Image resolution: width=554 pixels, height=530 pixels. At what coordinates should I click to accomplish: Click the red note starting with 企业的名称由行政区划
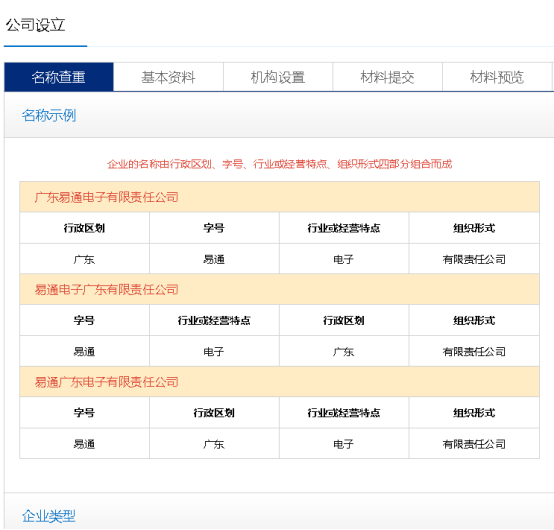(279, 164)
